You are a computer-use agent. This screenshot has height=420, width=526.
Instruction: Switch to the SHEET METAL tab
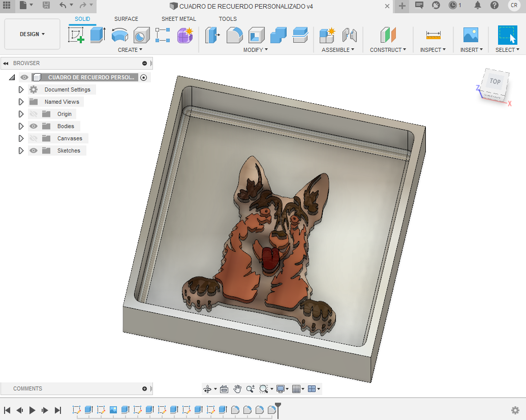[x=179, y=19]
